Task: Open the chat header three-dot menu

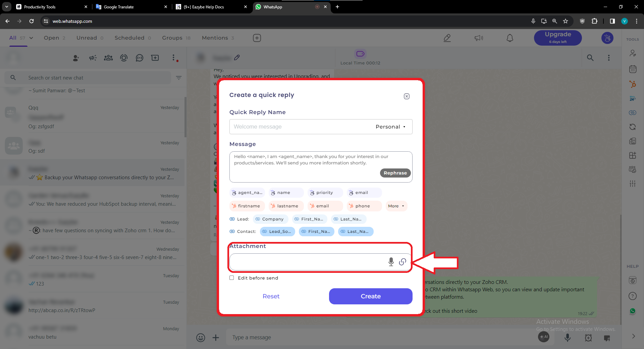Action: pyautogui.click(x=609, y=58)
